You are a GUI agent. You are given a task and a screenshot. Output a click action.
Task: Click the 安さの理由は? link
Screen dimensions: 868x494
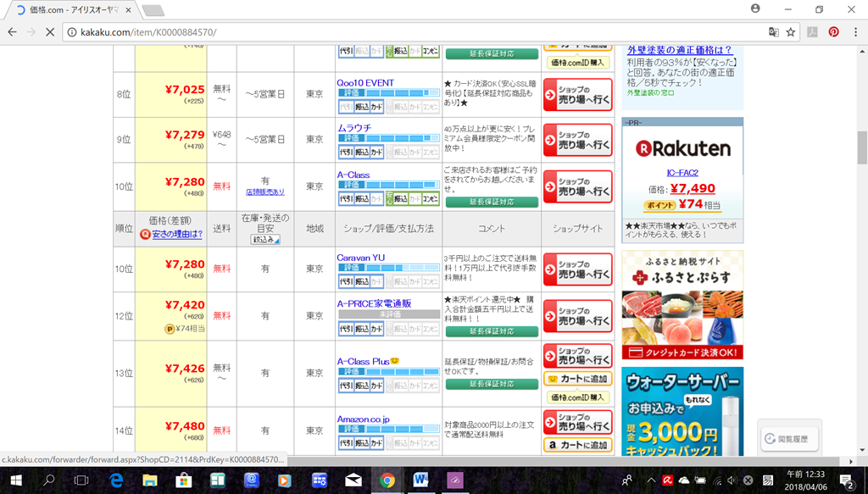point(177,234)
